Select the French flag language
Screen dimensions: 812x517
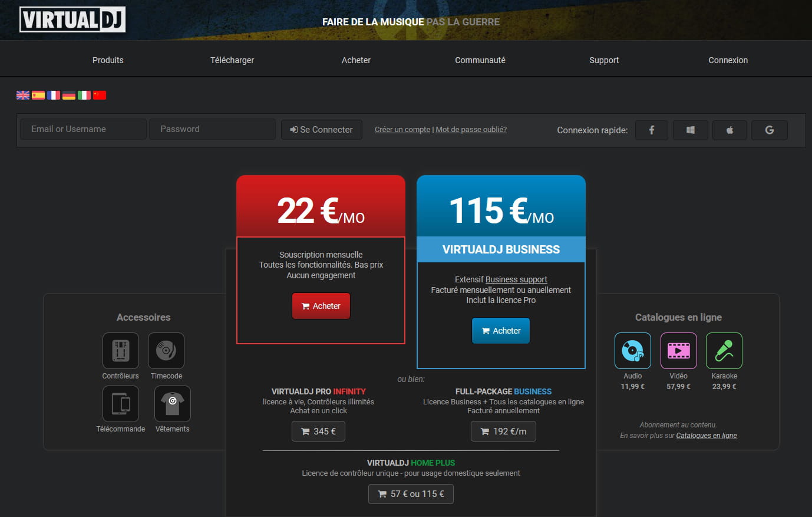click(x=54, y=95)
